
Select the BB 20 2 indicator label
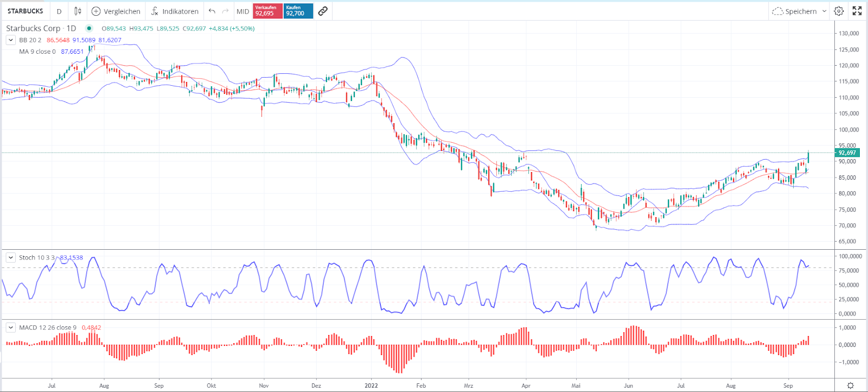(30, 40)
